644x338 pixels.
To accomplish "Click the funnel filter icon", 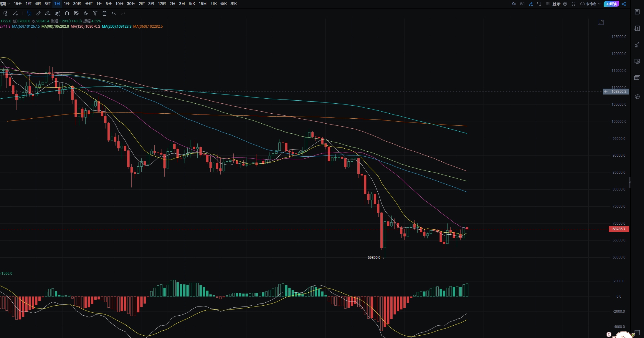I will pos(95,13).
